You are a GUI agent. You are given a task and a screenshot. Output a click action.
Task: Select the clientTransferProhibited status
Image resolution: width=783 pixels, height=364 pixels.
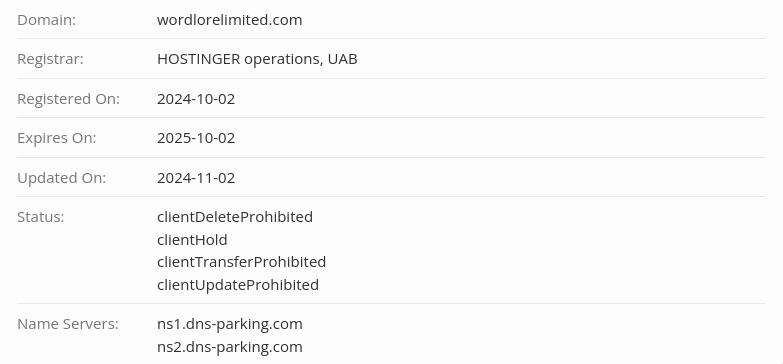point(242,262)
